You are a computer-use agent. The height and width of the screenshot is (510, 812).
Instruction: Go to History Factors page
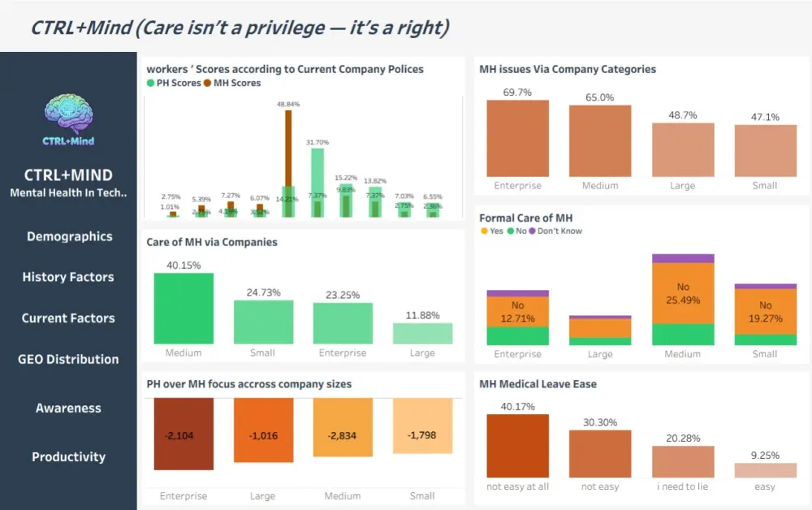pyautogui.click(x=68, y=277)
